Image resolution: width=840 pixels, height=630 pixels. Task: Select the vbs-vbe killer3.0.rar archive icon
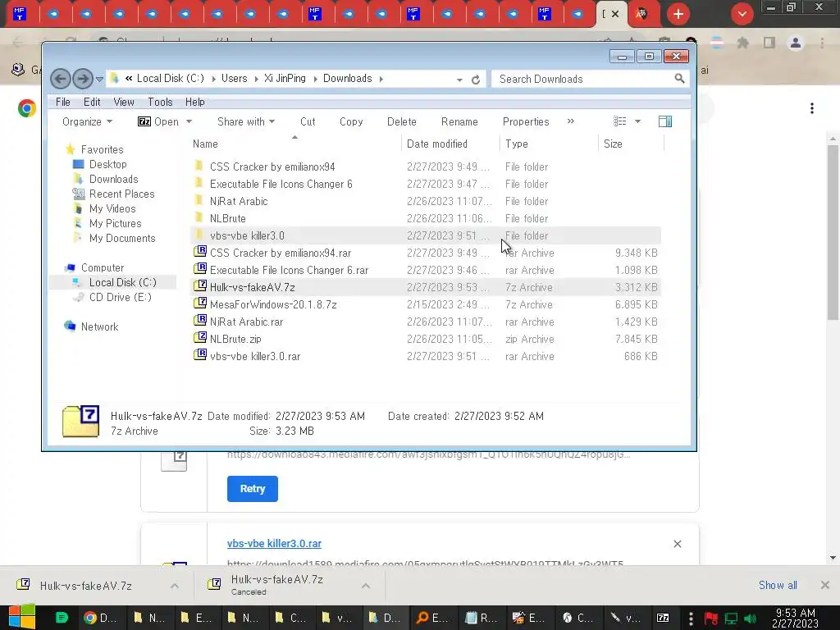click(x=200, y=356)
